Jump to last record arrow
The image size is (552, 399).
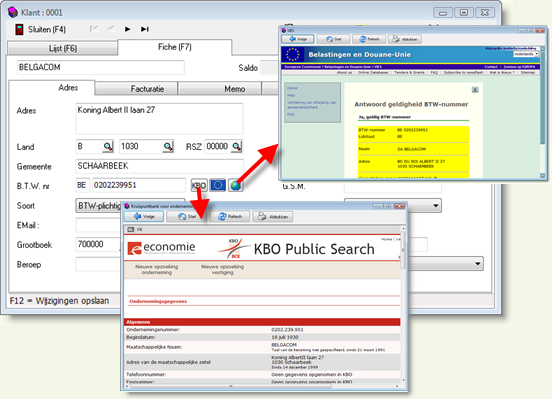pos(145,29)
